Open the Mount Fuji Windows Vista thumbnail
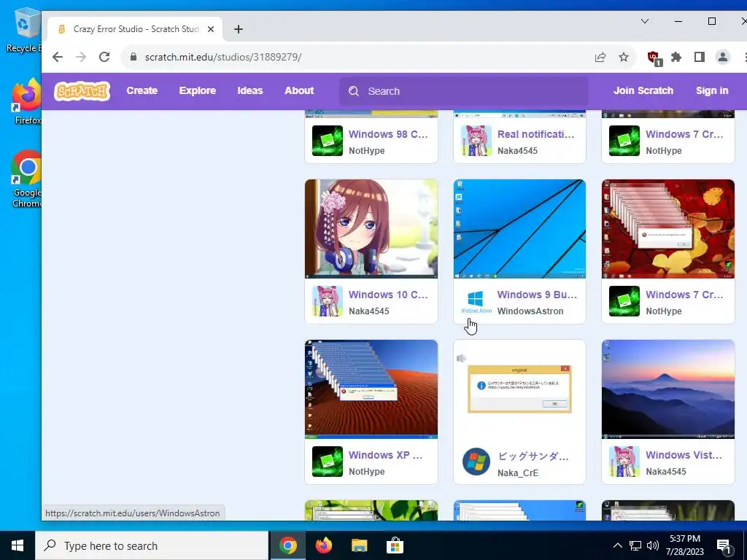Viewport: 747px width, 560px height. [668, 389]
